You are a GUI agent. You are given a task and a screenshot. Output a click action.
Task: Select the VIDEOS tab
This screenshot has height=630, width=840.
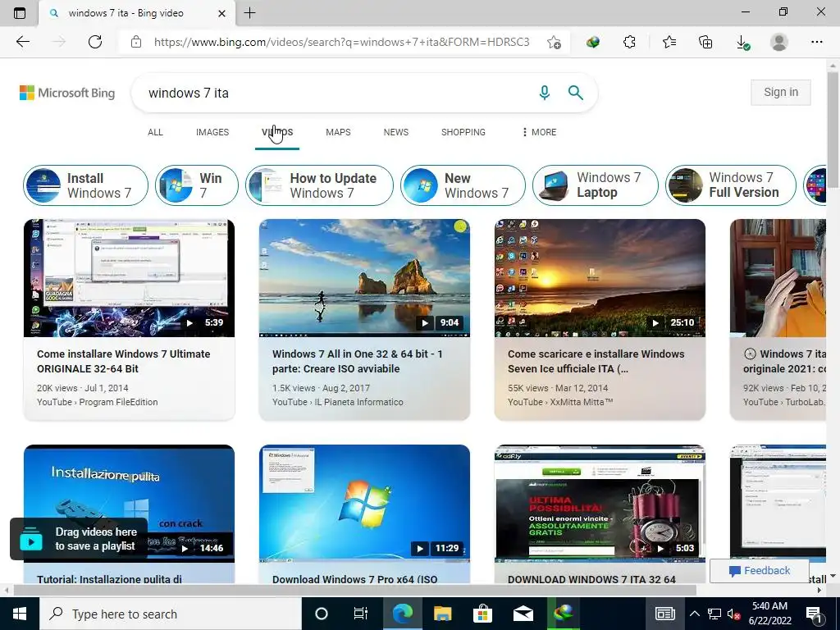click(x=277, y=132)
